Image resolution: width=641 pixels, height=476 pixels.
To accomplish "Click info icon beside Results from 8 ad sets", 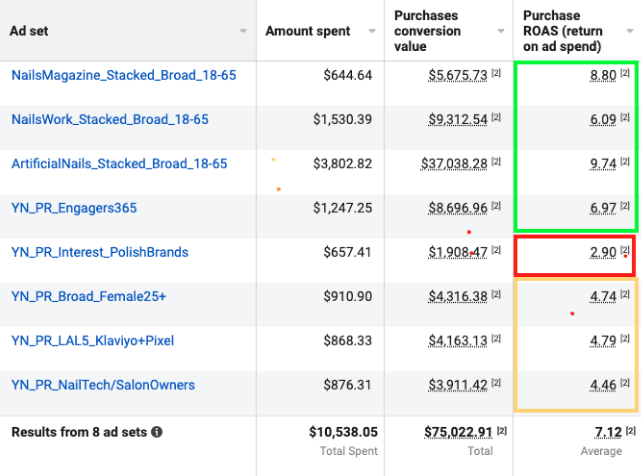I will pos(157,432).
